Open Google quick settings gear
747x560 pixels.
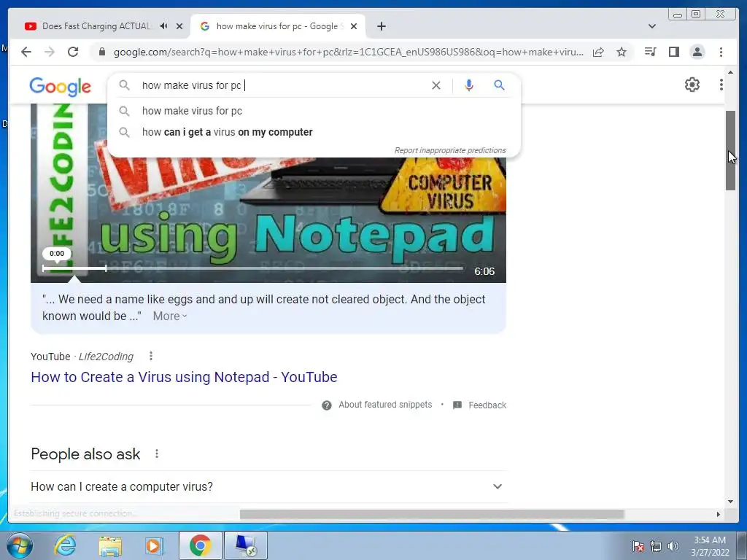click(x=692, y=85)
